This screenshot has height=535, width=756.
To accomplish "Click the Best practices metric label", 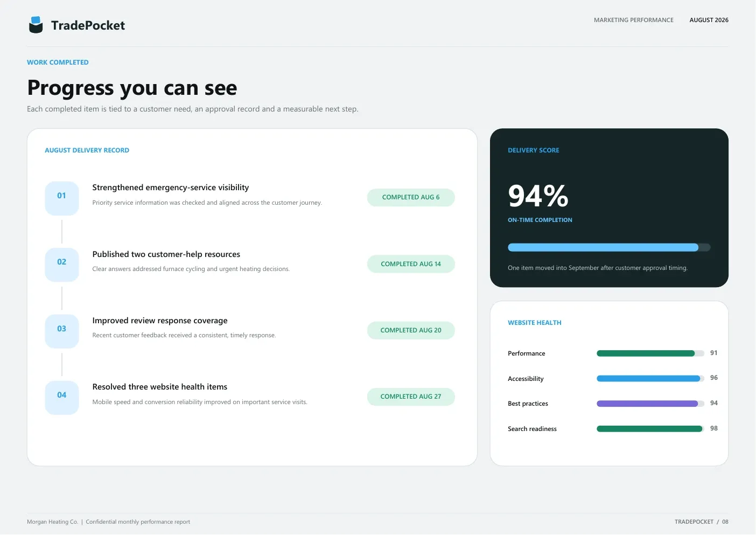I will (x=528, y=404).
